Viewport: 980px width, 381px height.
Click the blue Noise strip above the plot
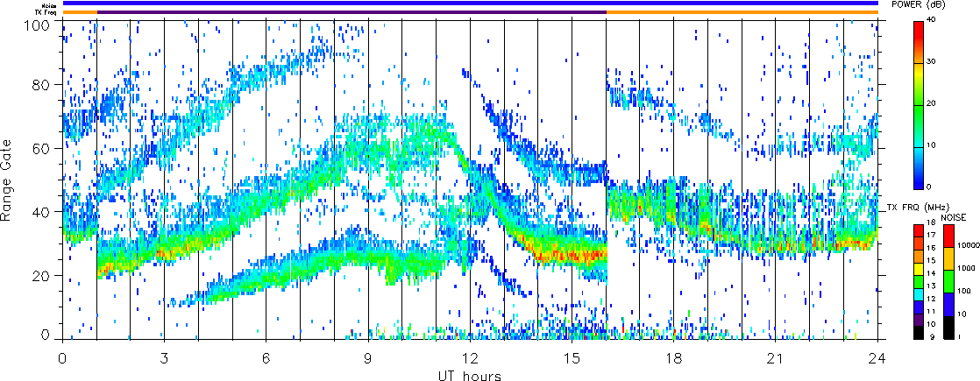[470, 4]
